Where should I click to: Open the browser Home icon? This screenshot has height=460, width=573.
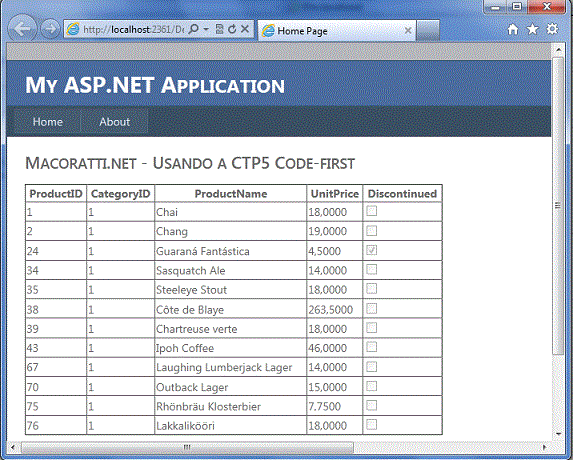513,29
